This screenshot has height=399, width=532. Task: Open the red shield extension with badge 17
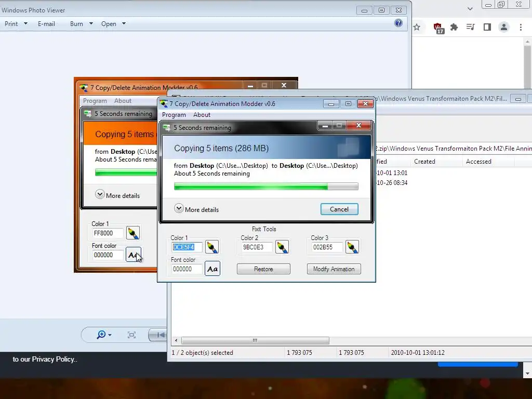(438, 28)
